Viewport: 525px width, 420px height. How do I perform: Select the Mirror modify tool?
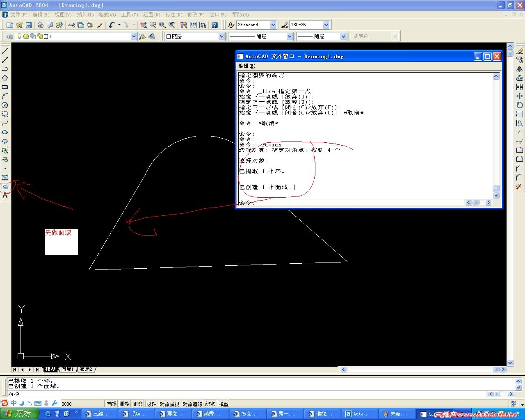coord(520,69)
